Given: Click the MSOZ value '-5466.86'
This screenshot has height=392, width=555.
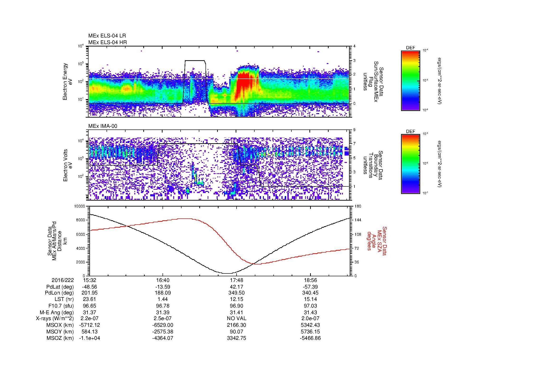Looking at the screenshot, I should tap(310, 338).
